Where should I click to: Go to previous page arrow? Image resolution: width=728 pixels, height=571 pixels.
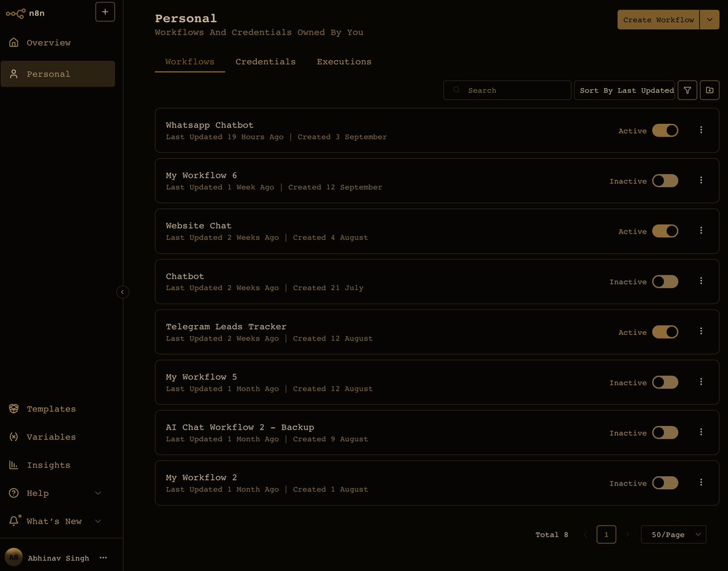click(x=585, y=535)
